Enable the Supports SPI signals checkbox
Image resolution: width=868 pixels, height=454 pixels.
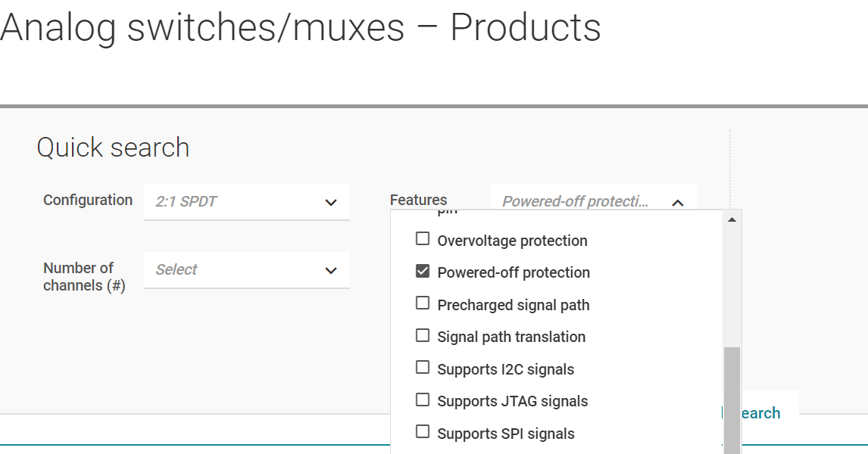click(x=423, y=433)
